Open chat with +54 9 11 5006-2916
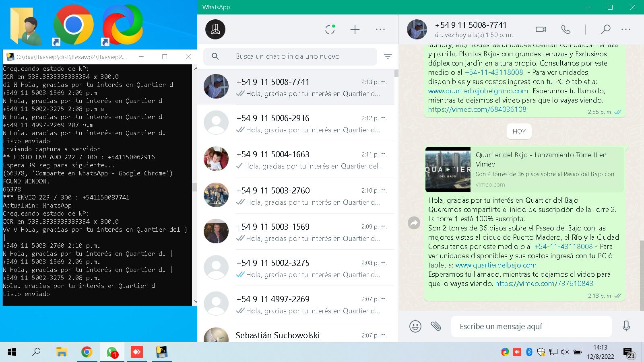The height and width of the screenshot is (362, 644). (296, 123)
